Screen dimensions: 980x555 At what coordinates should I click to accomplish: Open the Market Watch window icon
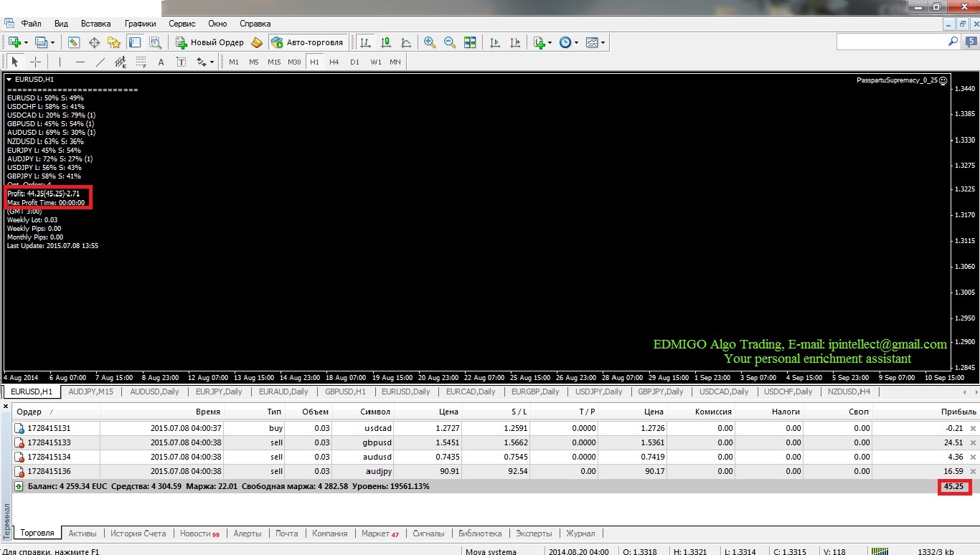pyautogui.click(x=73, y=42)
